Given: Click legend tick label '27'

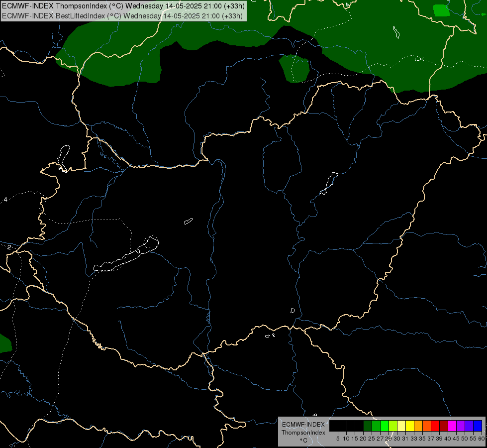Looking at the screenshot, I should pyautogui.click(x=380, y=439).
